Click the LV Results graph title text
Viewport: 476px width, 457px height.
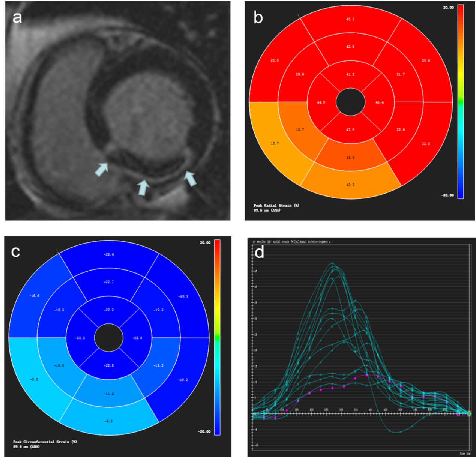[291, 242]
